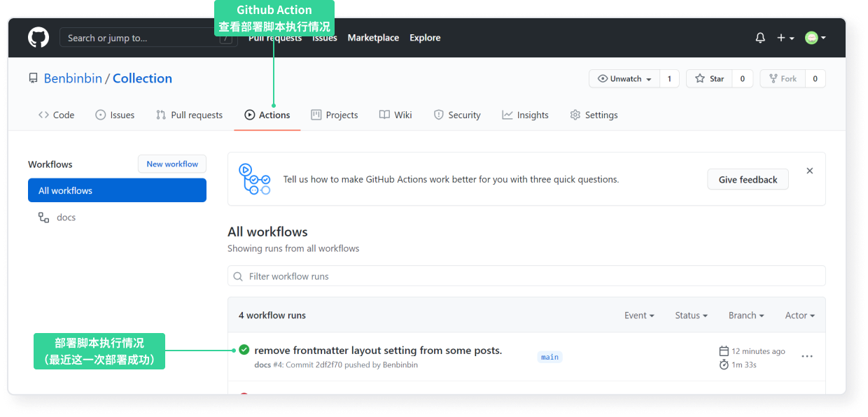Screen dimensions: 868x417
Task: Click the Give feedback button
Action: (x=748, y=179)
